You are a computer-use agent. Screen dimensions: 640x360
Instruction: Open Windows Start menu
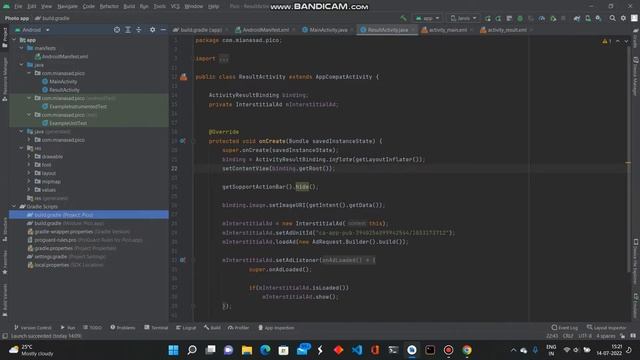[x=173, y=350]
